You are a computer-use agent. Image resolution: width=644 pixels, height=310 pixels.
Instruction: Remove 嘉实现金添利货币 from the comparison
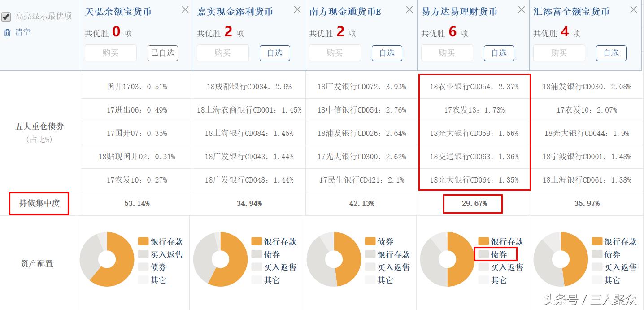click(x=297, y=9)
